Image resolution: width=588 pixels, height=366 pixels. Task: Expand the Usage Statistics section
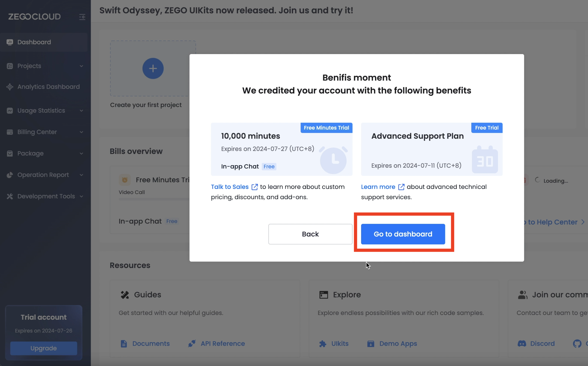(81, 111)
